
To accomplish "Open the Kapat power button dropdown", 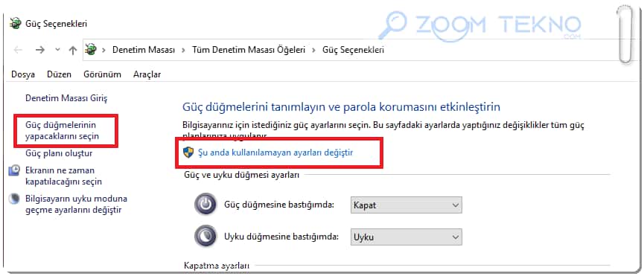I will pos(407,205).
